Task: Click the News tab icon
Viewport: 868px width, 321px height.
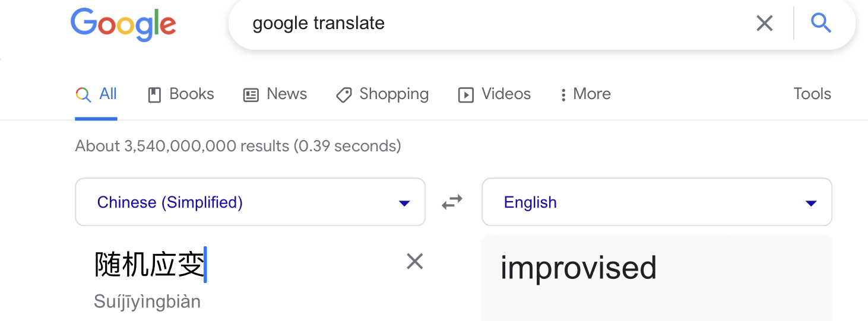Action: tap(251, 95)
